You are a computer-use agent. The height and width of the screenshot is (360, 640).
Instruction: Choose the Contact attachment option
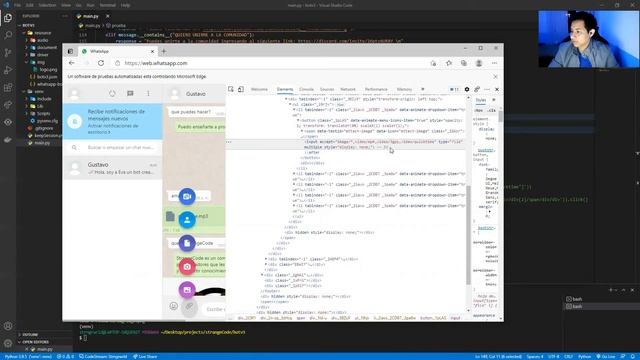pos(187,220)
